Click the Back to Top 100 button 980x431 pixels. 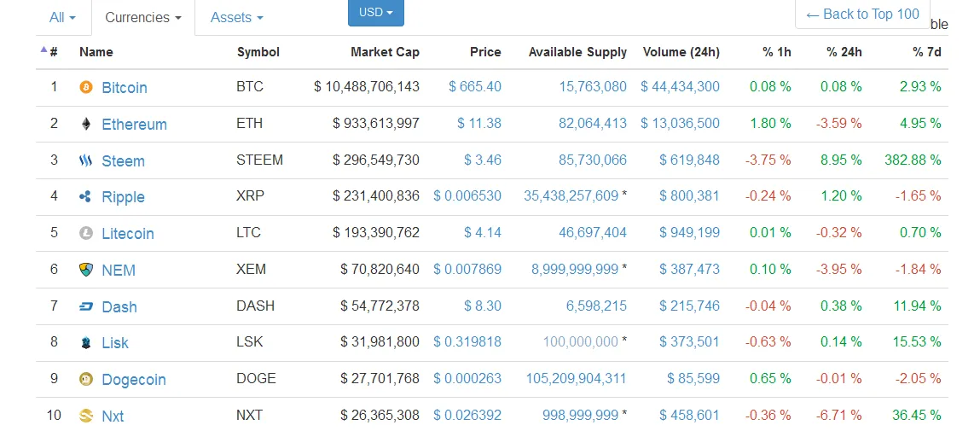(862, 15)
